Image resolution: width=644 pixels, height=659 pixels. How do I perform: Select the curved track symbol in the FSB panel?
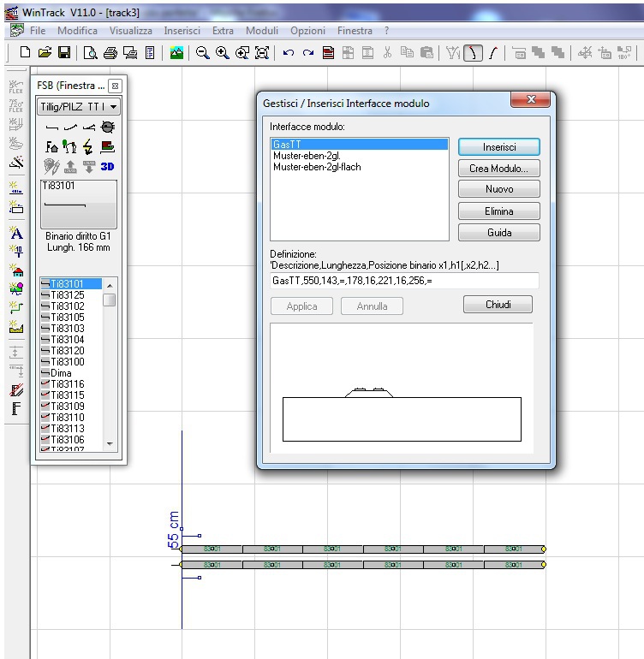point(70,128)
